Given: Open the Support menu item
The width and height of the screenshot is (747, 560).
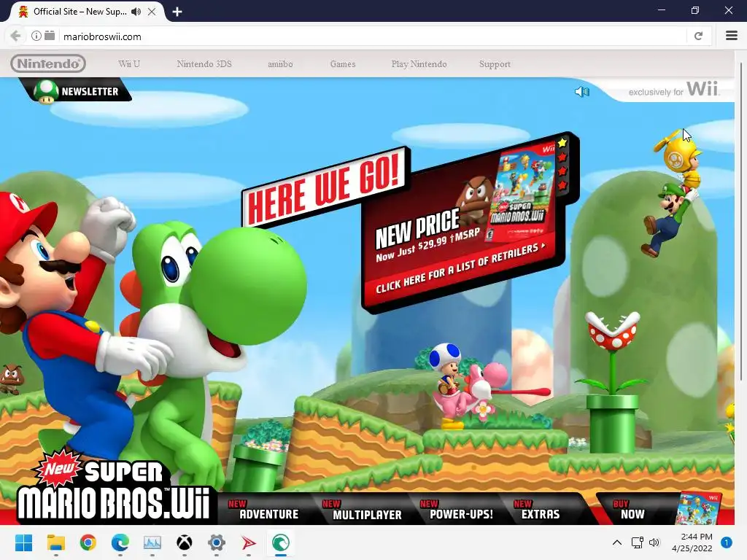Looking at the screenshot, I should (495, 64).
